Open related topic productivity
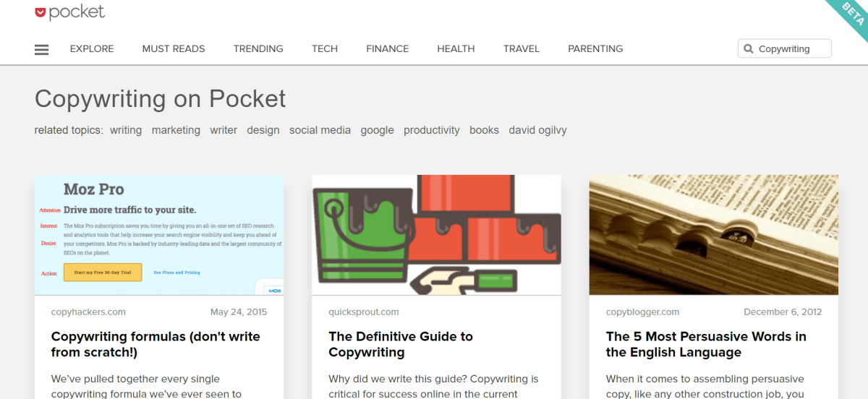868x399 pixels. [432, 130]
